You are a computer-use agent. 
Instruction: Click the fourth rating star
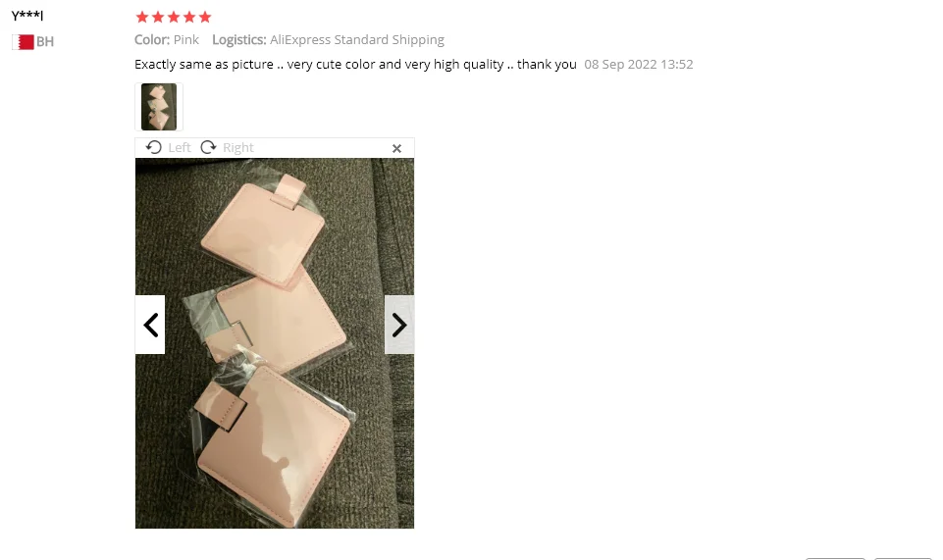click(x=189, y=17)
